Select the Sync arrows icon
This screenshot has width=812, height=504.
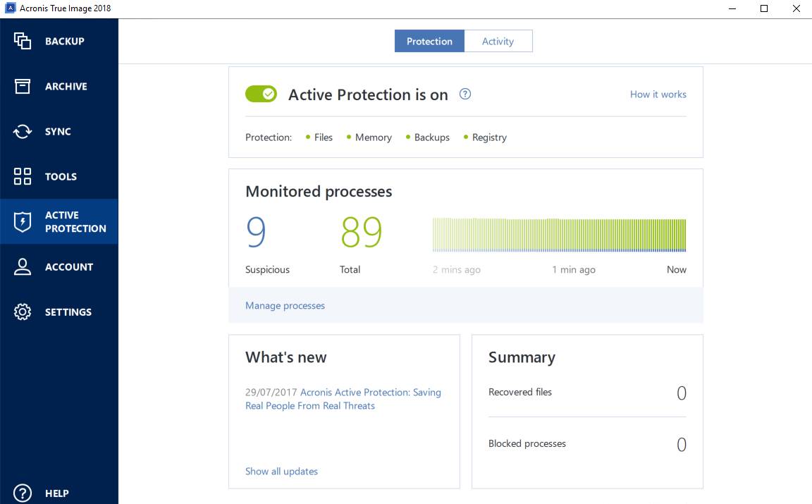tap(23, 131)
